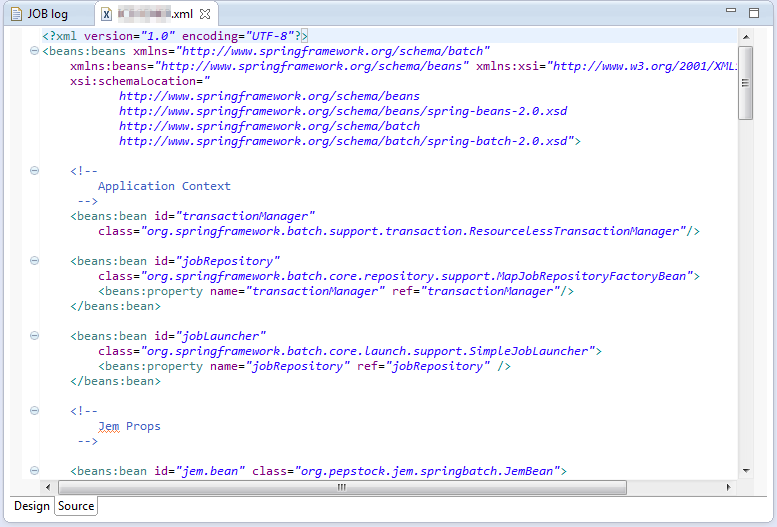The height and width of the screenshot is (527, 777).
Task: Click the spring-beans-2.0.xsd schema URL
Action: [343, 111]
